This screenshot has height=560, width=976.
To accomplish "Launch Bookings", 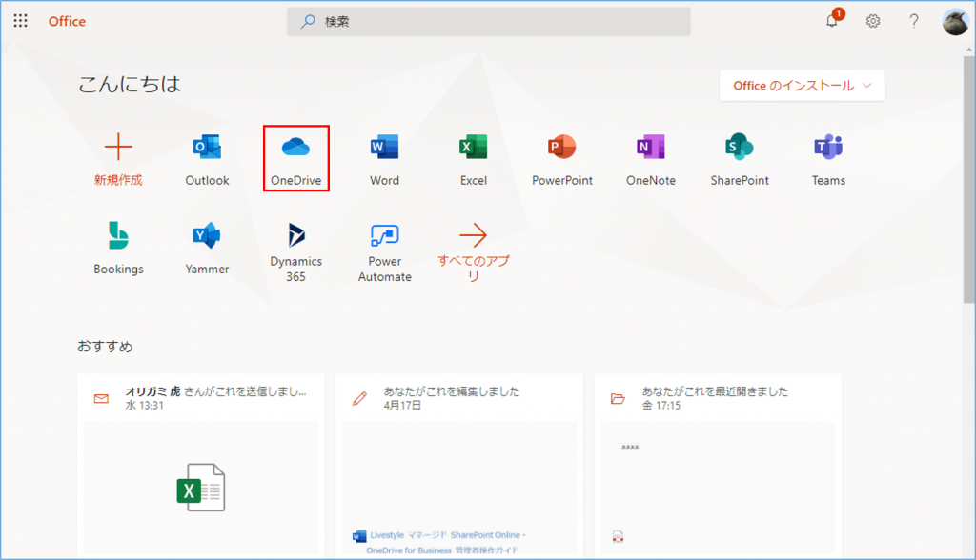I will pos(118,249).
